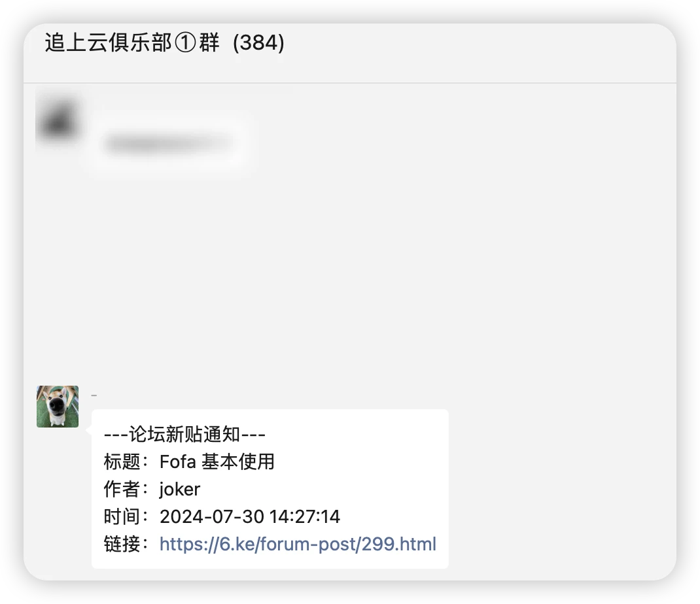This screenshot has width=700, height=604.
Task: Click the post title Fofa 基本使用
Action: [x=217, y=461]
